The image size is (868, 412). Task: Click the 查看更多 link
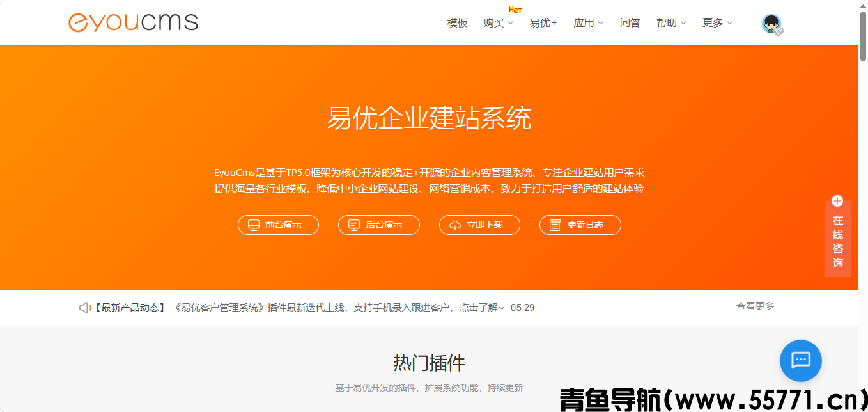click(755, 306)
